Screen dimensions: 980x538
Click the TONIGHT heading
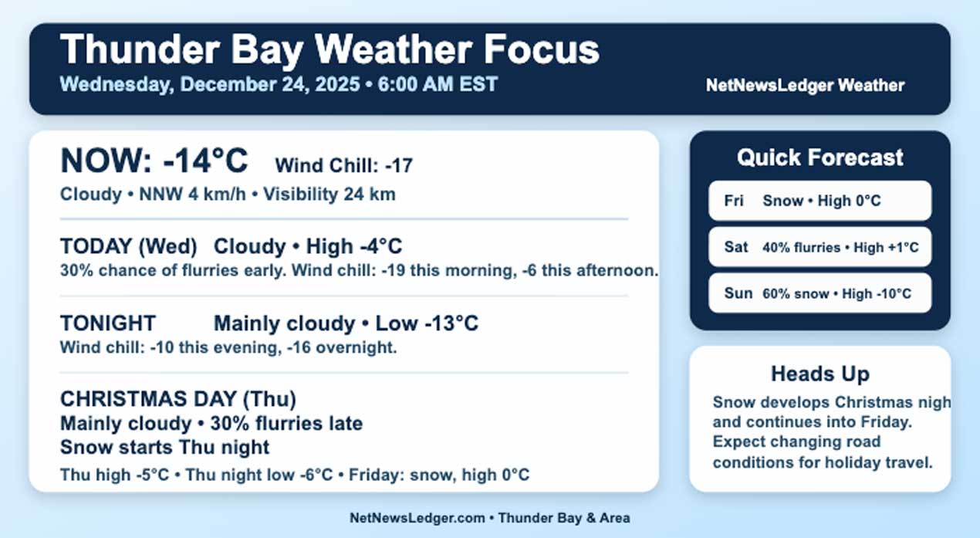coord(108,323)
